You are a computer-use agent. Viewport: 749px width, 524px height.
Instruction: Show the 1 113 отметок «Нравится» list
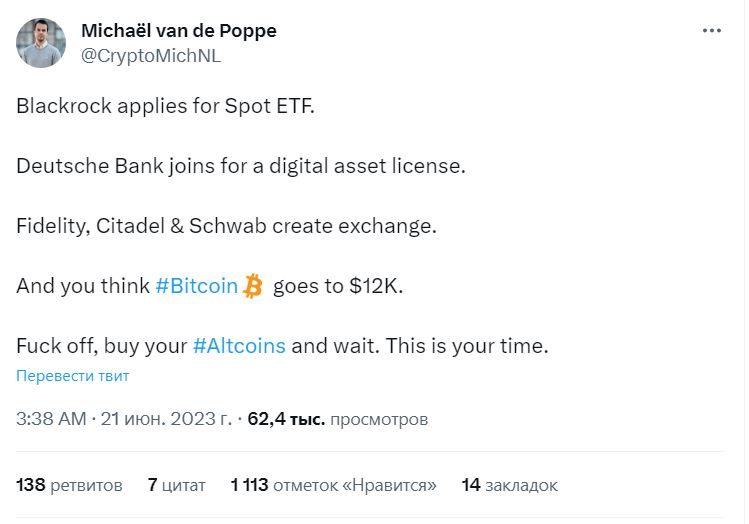[x=333, y=485]
